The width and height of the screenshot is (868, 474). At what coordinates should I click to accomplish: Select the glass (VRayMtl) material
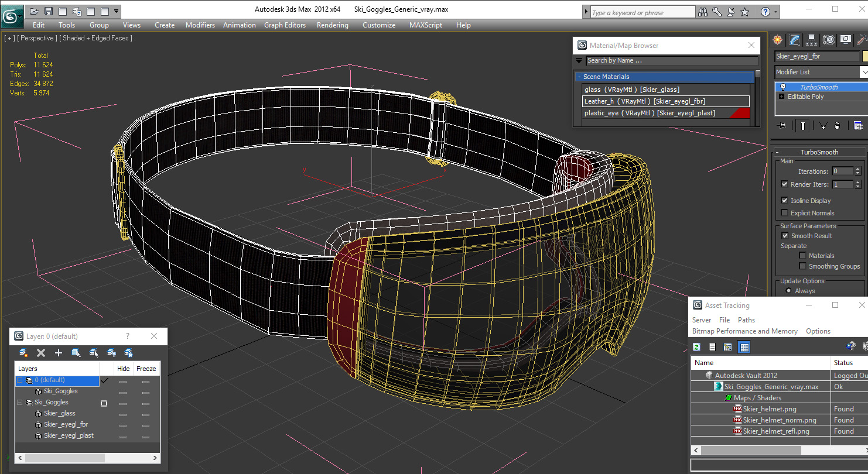[x=666, y=90]
